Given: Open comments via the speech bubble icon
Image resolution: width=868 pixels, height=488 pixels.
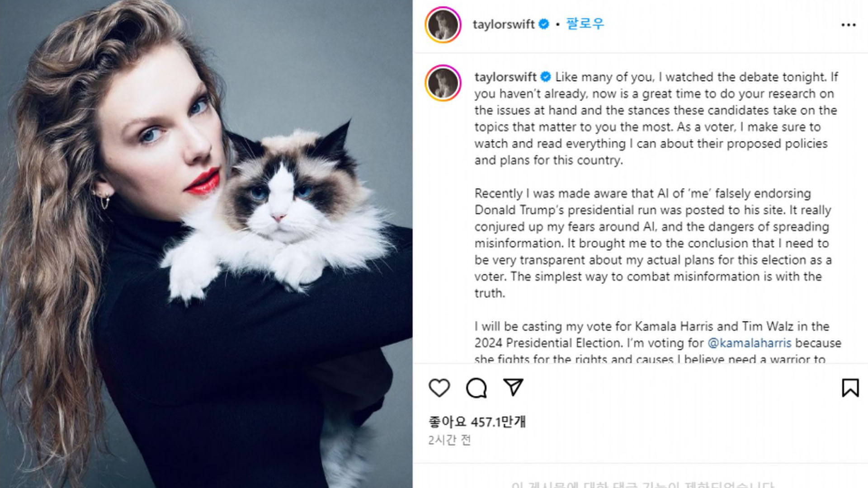Looking at the screenshot, I should [x=476, y=388].
